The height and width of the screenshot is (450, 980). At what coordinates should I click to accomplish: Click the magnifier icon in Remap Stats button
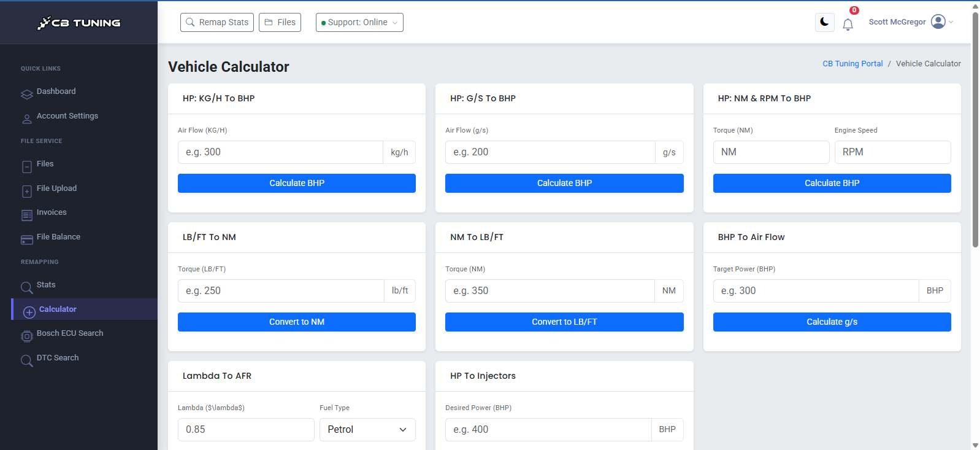[x=191, y=22]
